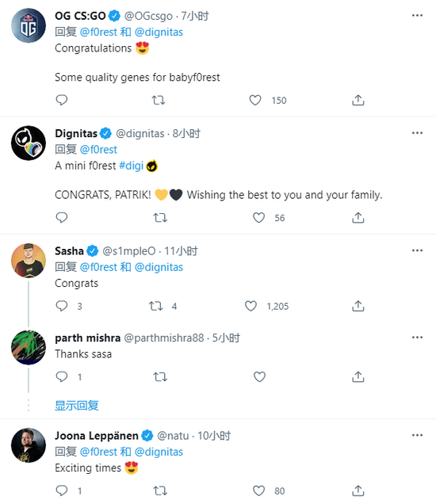Open more options on OG CS:GO tweet

417,15
